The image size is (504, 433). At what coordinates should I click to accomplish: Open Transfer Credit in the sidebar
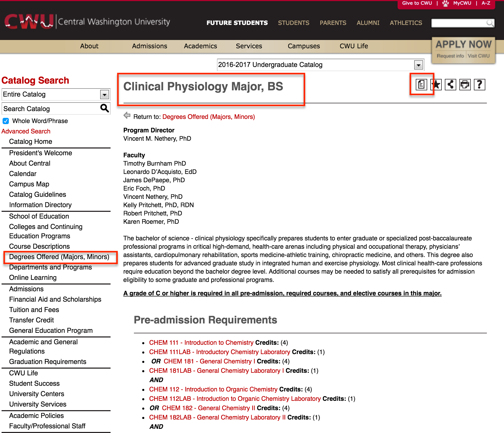point(31,320)
